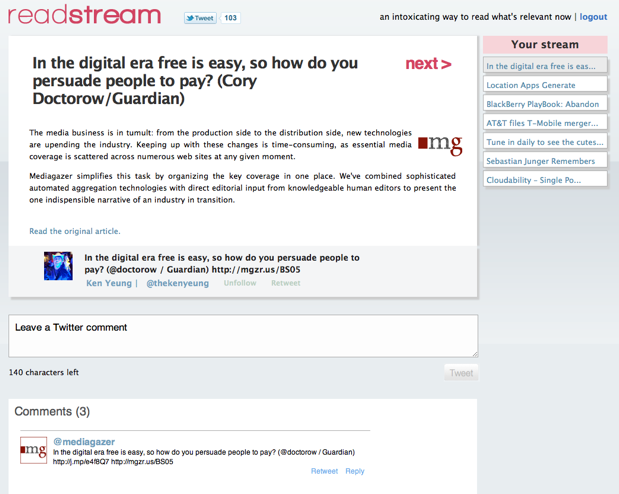Open the Read the original article link
Image resolution: width=619 pixels, height=494 pixels.
click(75, 231)
